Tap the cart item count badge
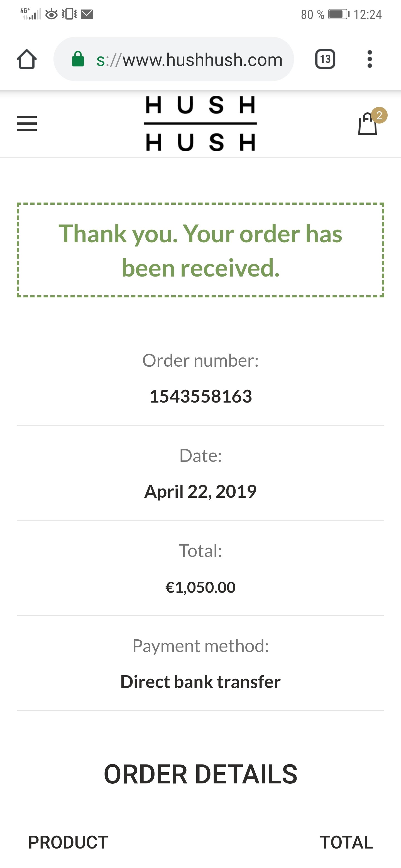Image resolution: width=401 pixels, height=868 pixels. point(379,115)
